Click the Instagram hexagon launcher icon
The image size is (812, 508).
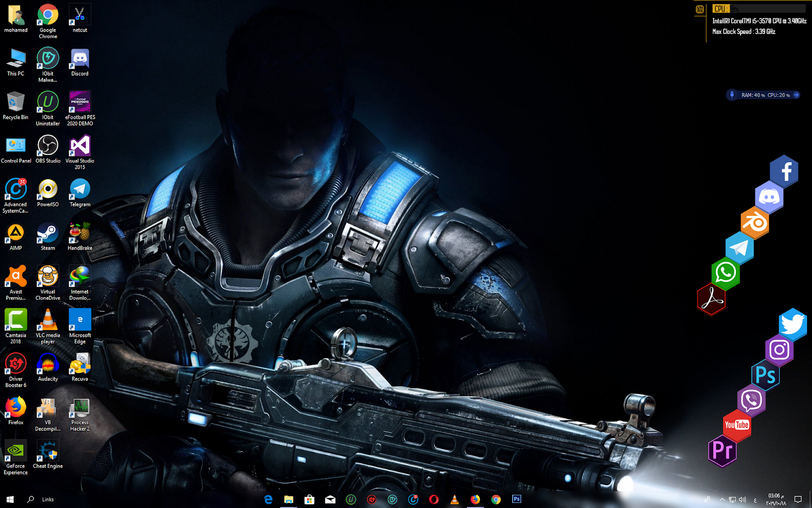[780, 350]
